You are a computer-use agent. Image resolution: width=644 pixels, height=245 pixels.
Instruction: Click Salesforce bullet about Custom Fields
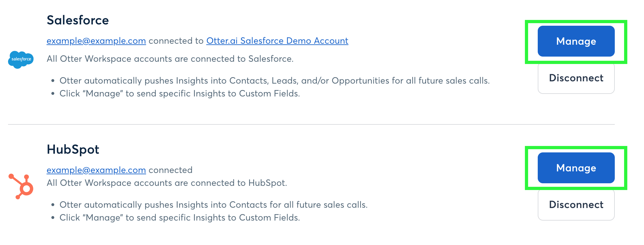[x=180, y=94]
